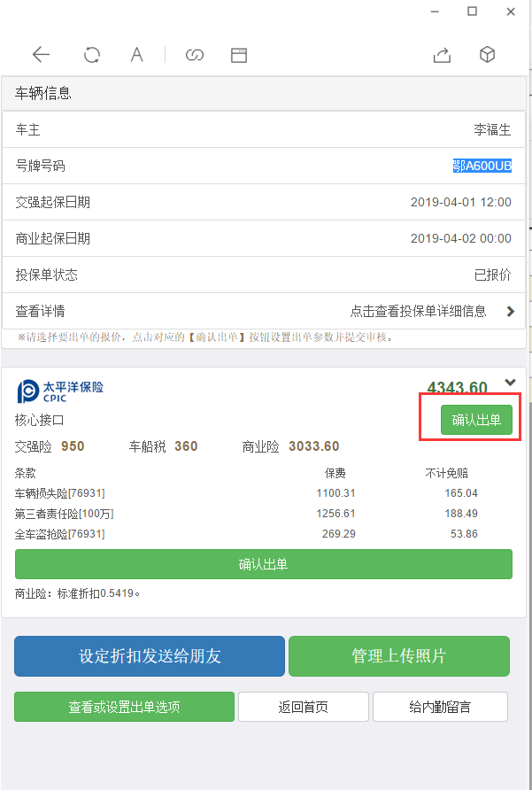Click premium value 269.29
The width and height of the screenshot is (532, 790).
(338, 534)
